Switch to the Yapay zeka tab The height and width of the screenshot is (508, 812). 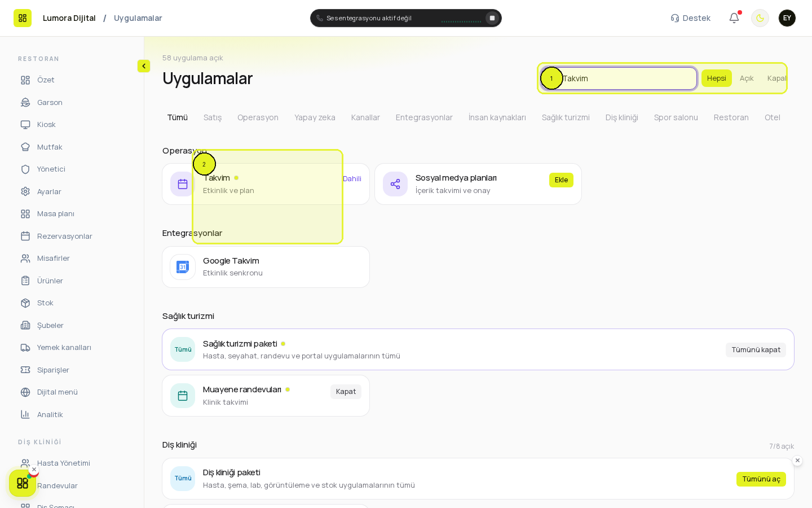point(315,117)
